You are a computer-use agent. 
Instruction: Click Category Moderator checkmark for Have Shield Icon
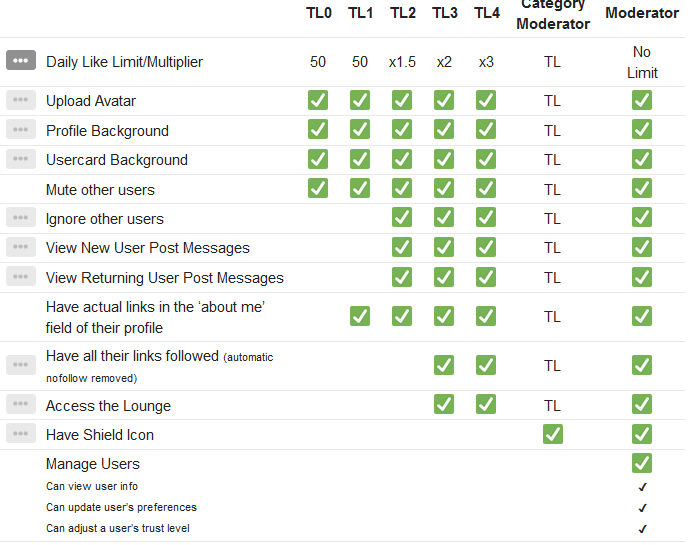[552, 434]
